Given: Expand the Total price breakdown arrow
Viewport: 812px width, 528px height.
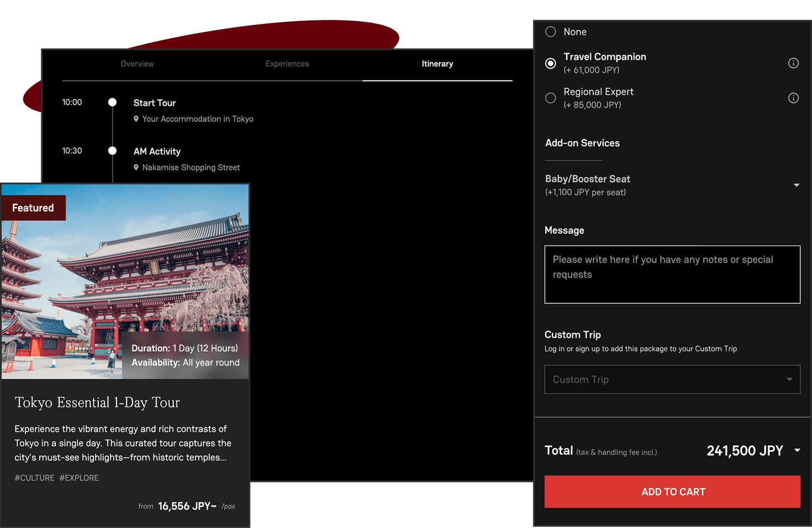Looking at the screenshot, I should (797, 451).
